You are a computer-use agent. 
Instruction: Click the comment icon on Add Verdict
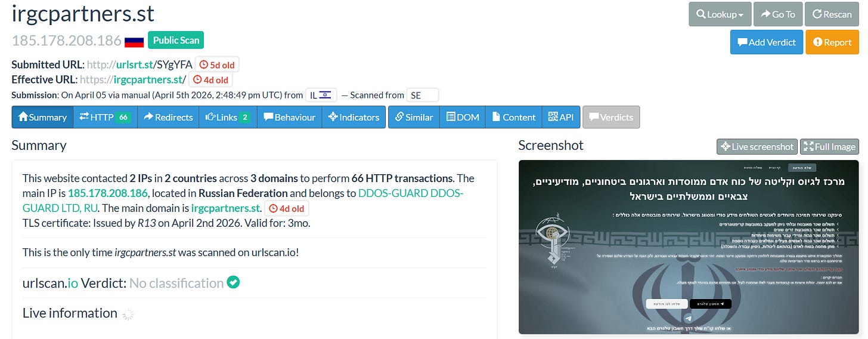point(742,42)
